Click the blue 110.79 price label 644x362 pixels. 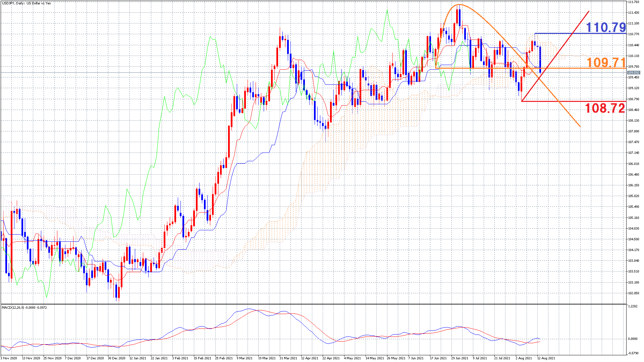[x=606, y=27]
